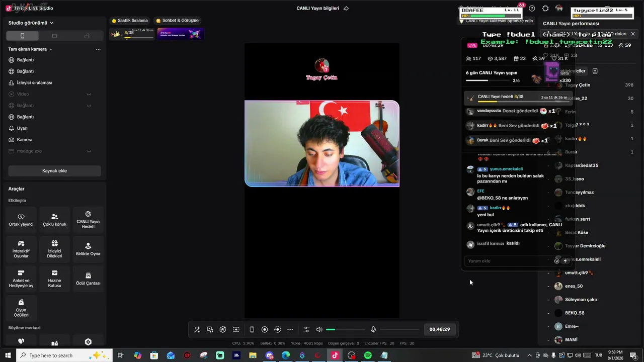
Task: Click the instant replay icon
Action: [x=277, y=329]
